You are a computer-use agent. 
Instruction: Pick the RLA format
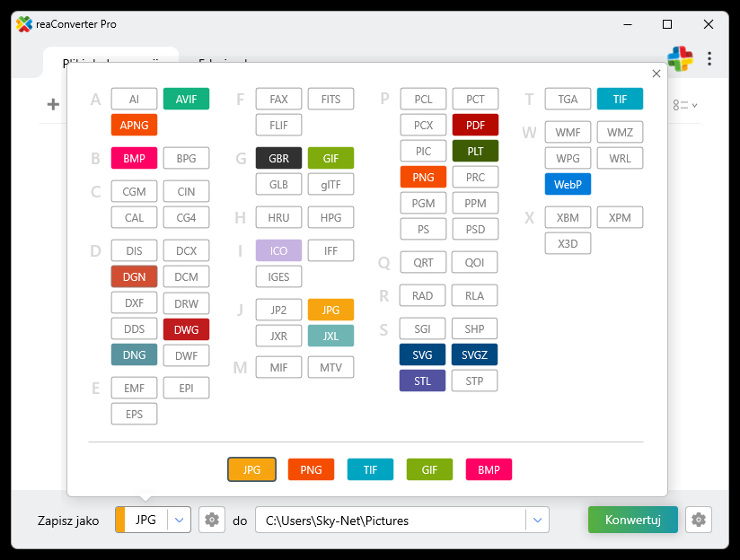point(474,295)
